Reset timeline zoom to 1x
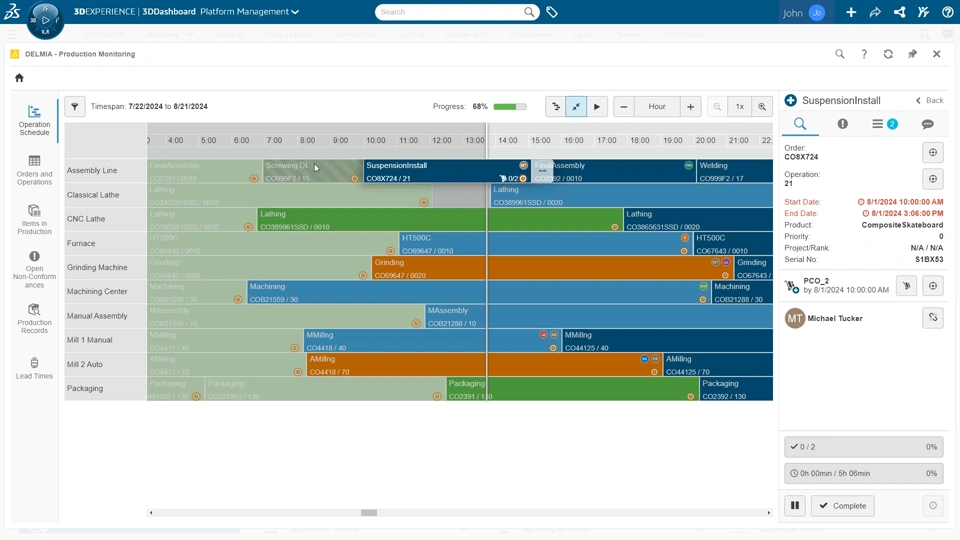The width and height of the screenshot is (960, 540). click(740, 107)
